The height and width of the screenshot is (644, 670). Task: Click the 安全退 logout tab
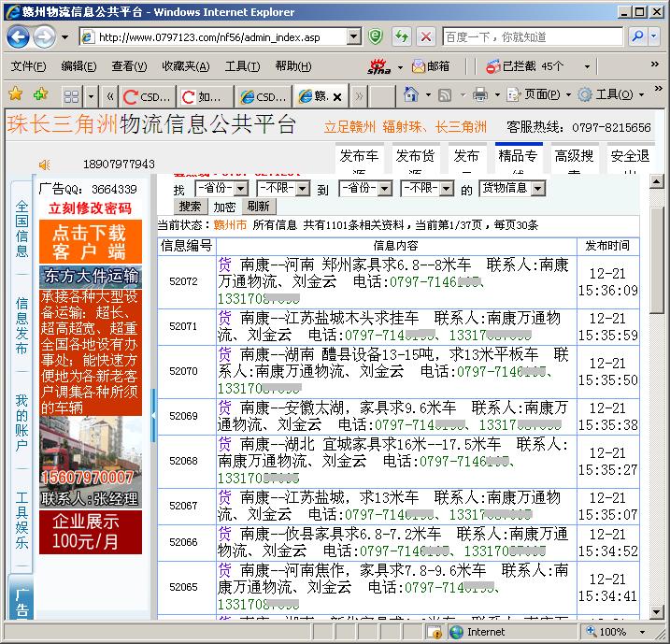point(630,157)
